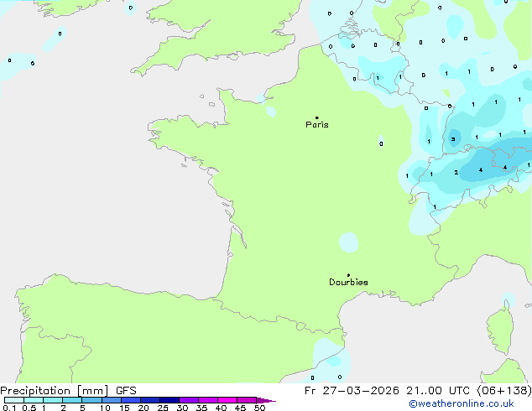Click the 'Fr 27-03-2026' date text
Screen dimensions: 532x411
(352, 391)
